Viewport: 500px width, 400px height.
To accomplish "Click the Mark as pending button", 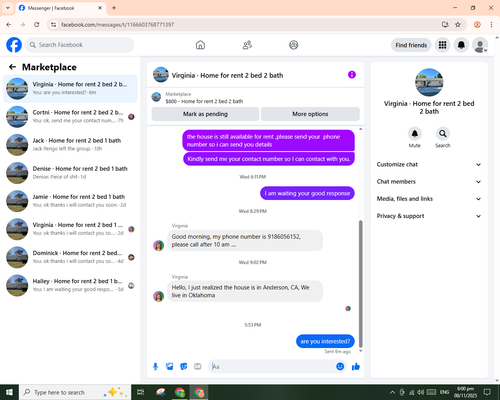I will tap(205, 114).
